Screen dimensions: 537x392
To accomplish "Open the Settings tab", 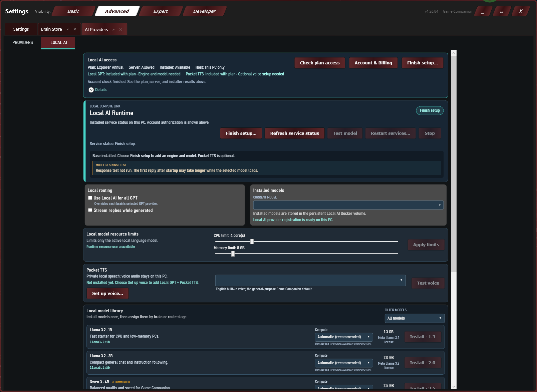I will [x=21, y=29].
